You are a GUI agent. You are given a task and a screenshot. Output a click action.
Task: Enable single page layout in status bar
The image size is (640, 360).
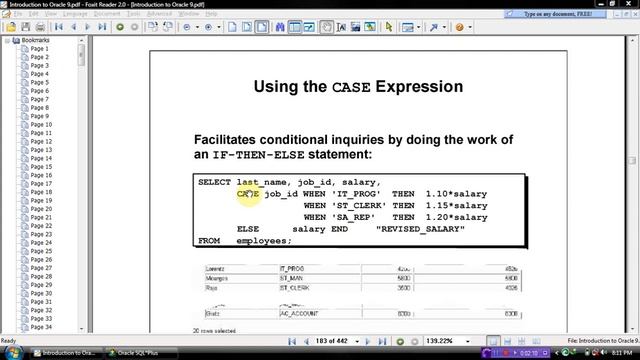pos(493,341)
